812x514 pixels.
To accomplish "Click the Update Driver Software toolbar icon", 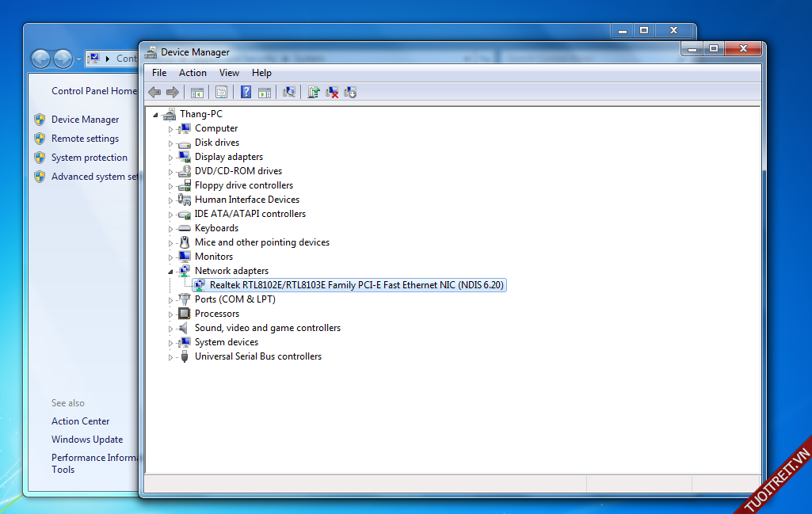I will (314, 92).
